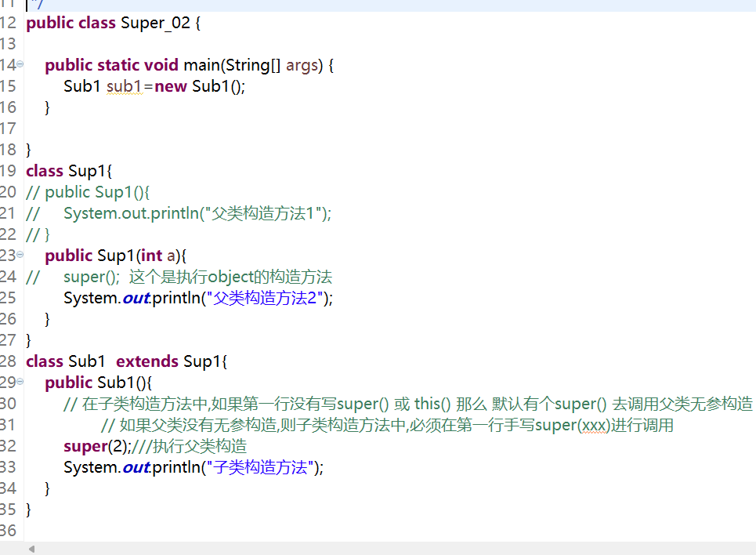This screenshot has height=555, width=756.
Task: Click the extends keyword on line 28
Action: point(147,361)
